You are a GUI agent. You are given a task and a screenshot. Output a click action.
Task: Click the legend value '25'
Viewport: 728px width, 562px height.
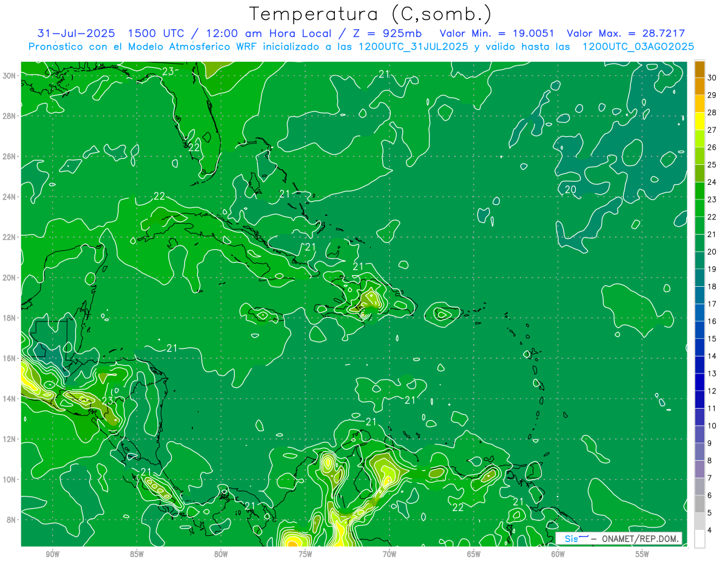(712, 165)
